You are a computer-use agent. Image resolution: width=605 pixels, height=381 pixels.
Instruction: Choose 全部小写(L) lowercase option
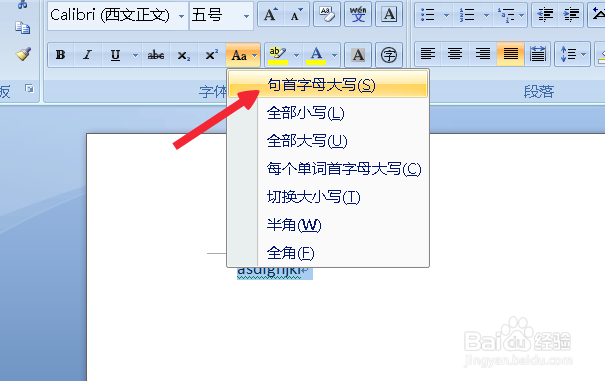click(328, 113)
